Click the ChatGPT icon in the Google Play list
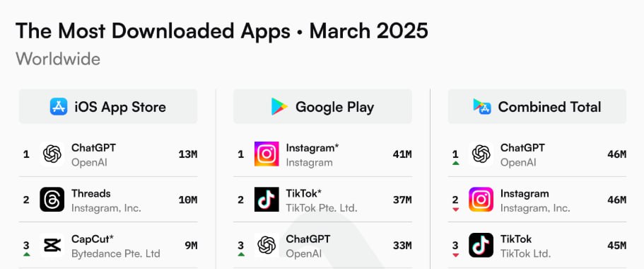The image size is (644, 269). (x=267, y=245)
